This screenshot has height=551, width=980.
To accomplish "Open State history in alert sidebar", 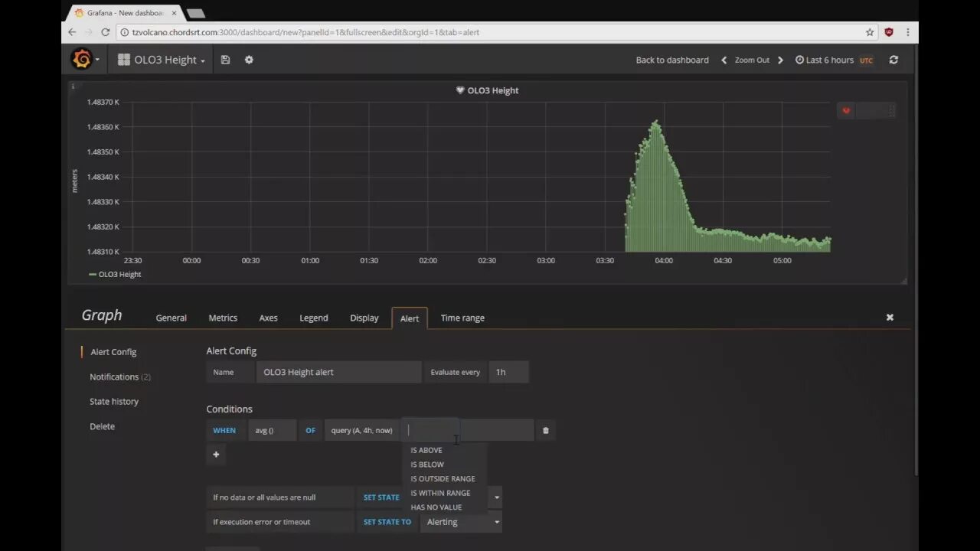I will [x=114, y=401].
